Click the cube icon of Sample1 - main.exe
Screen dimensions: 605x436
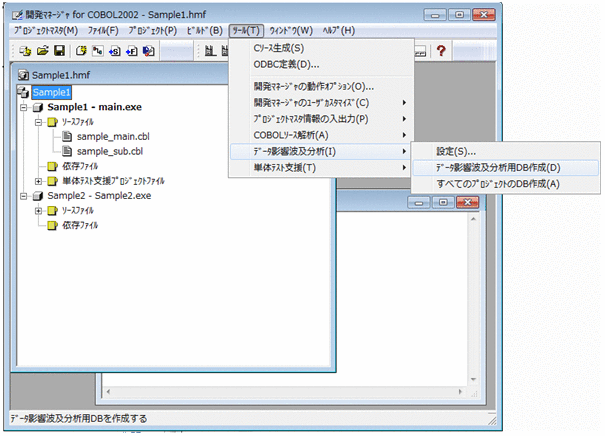click(x=38, y=107)
